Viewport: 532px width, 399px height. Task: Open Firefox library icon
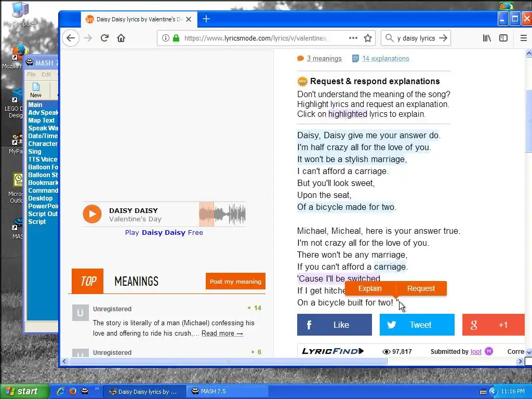point(487,38)
